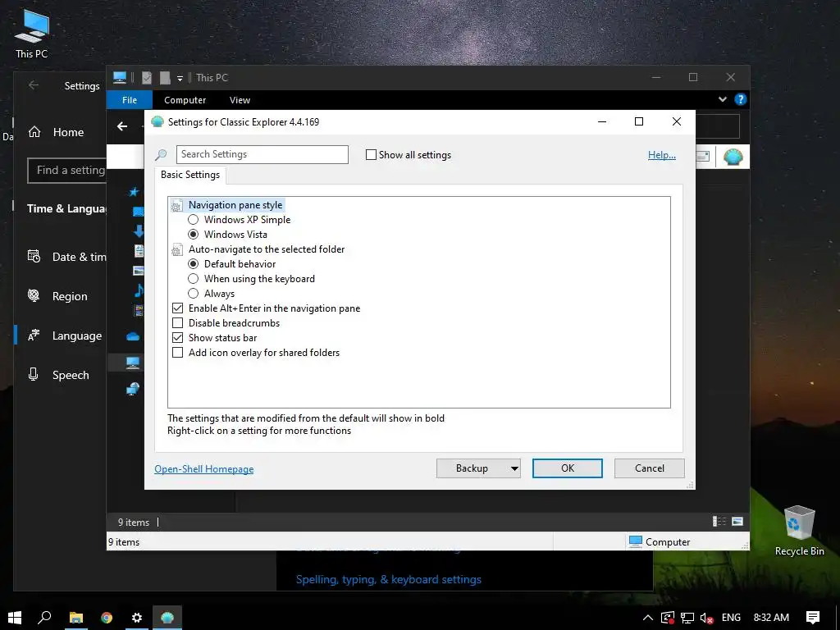
Task: Select the OneDrive cloud icon in navigation pane
Action: 133,336
